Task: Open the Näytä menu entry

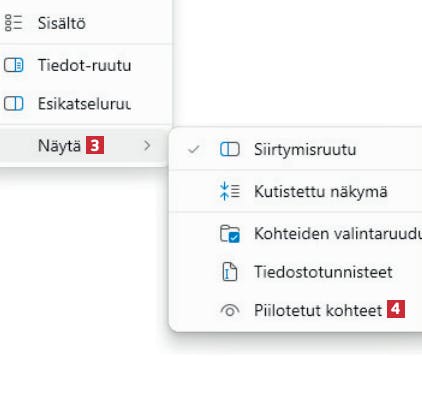Action: [x=83, y=146]
